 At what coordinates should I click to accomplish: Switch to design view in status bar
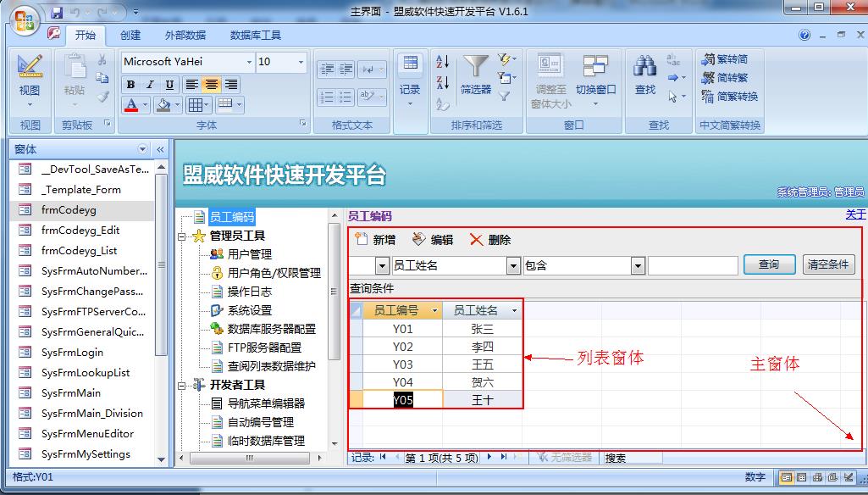pos(848,477)
